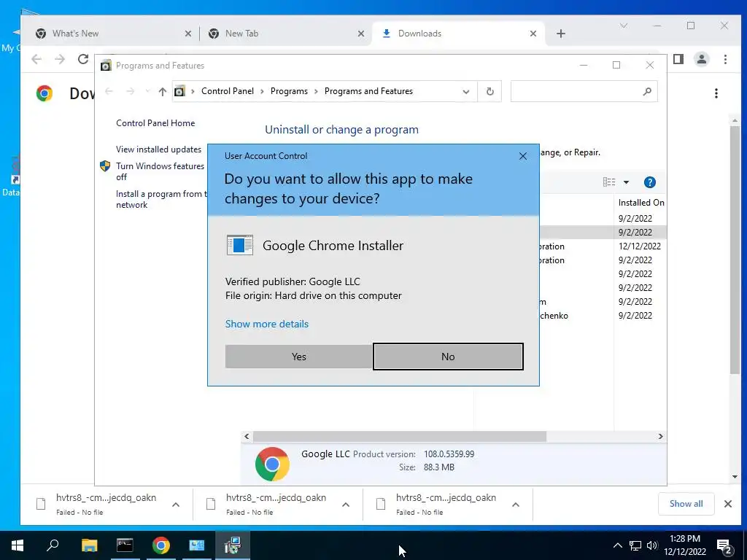Expand the view options dropdown arrow

pyautogui.click(x=626, y=182)
